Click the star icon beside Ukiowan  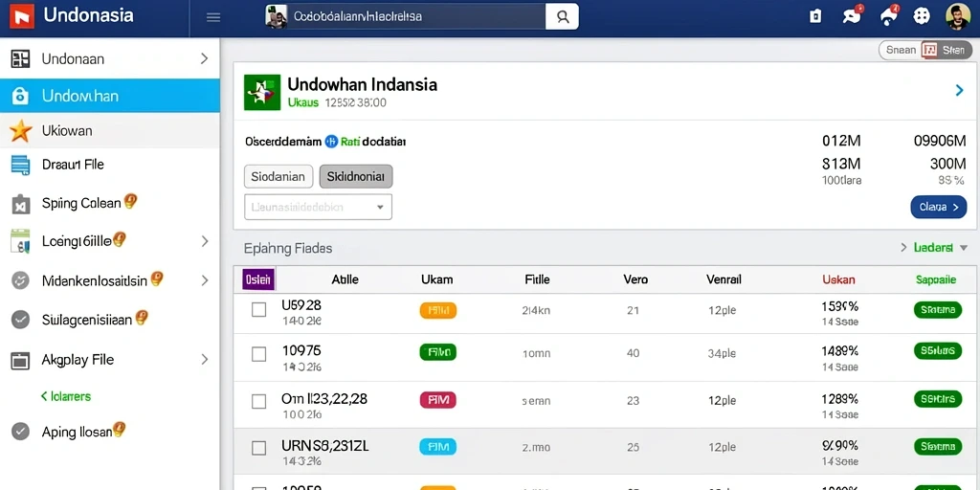(21, 130)
